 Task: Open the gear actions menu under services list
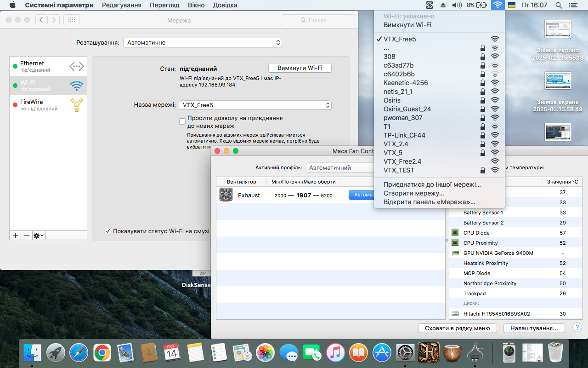point(39,235)
